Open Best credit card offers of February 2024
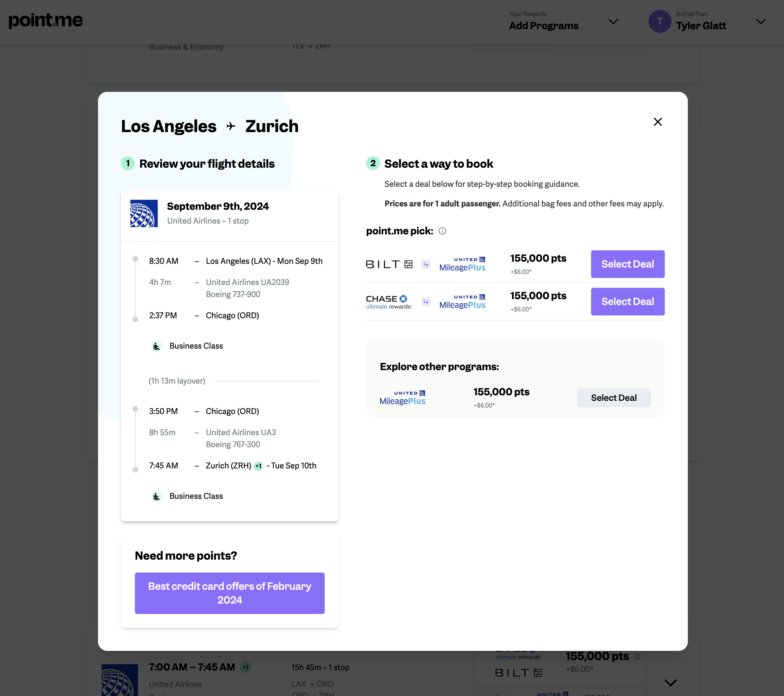 pyautogui.click(x=230, y=593)
